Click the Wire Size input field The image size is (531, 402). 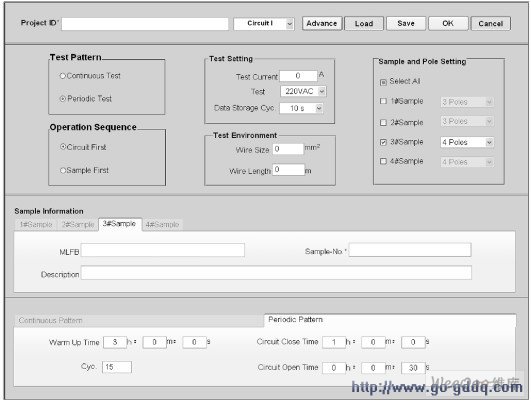pos(288,149)
